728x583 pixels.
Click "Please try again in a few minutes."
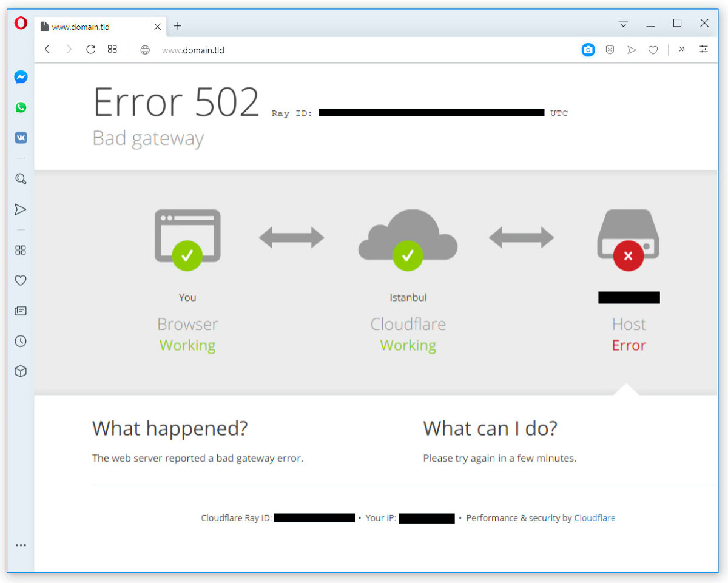click(500, 459)
